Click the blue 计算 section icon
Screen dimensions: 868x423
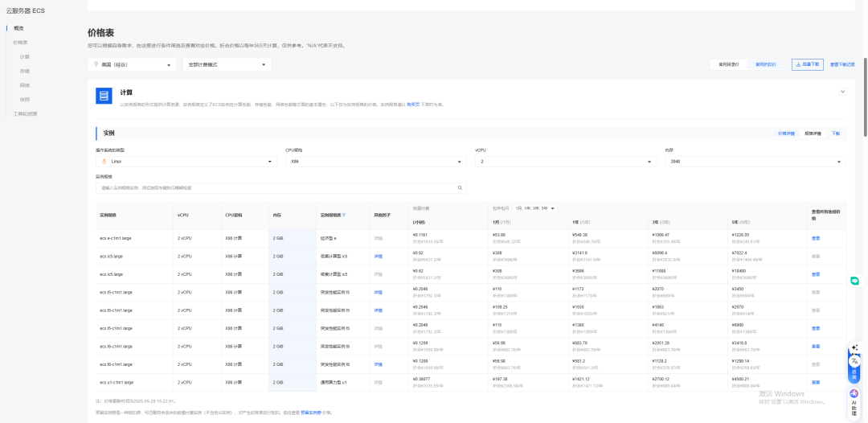point(103,97)
